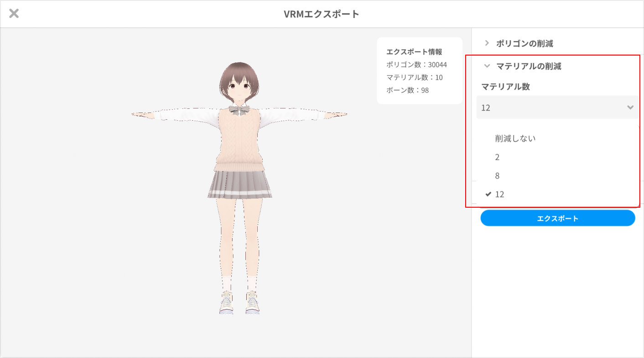
Task: Click the checkmark next to option 12
Action: [488, 194]
